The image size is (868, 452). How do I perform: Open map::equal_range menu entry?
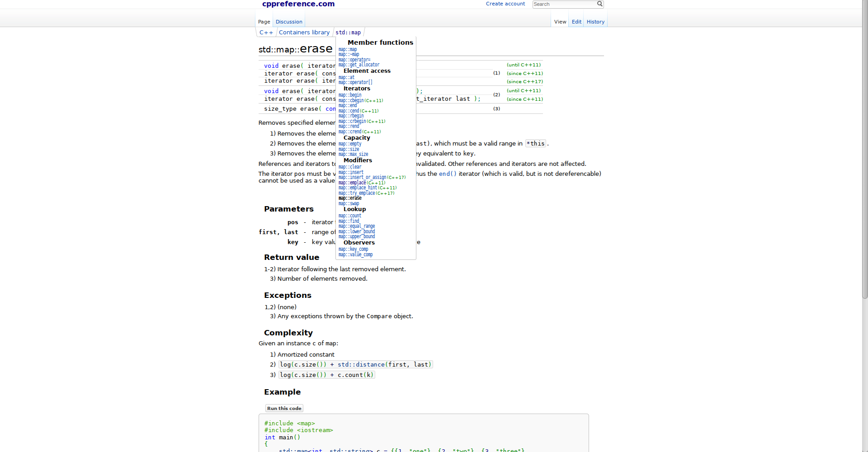pyautogui.click(x=357, y=226)
